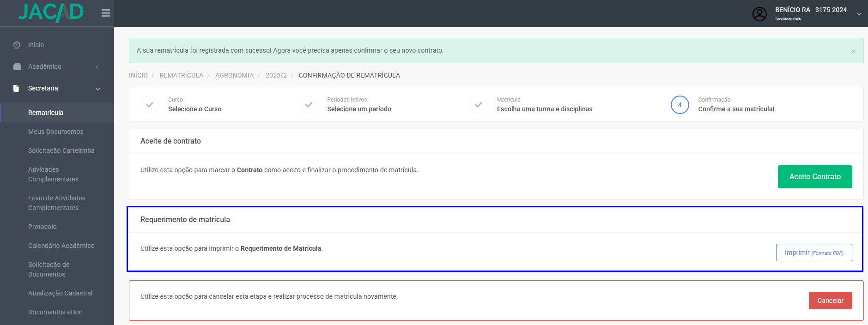Click the AGRONOMIA breadcrumb link
868x325 pixels.
[x=234, y=75]
